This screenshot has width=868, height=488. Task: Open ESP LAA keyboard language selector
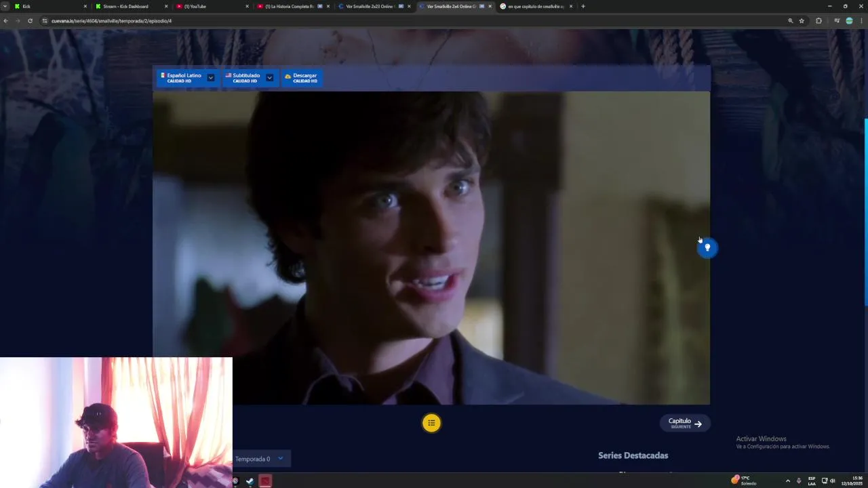tap(812, 481)
